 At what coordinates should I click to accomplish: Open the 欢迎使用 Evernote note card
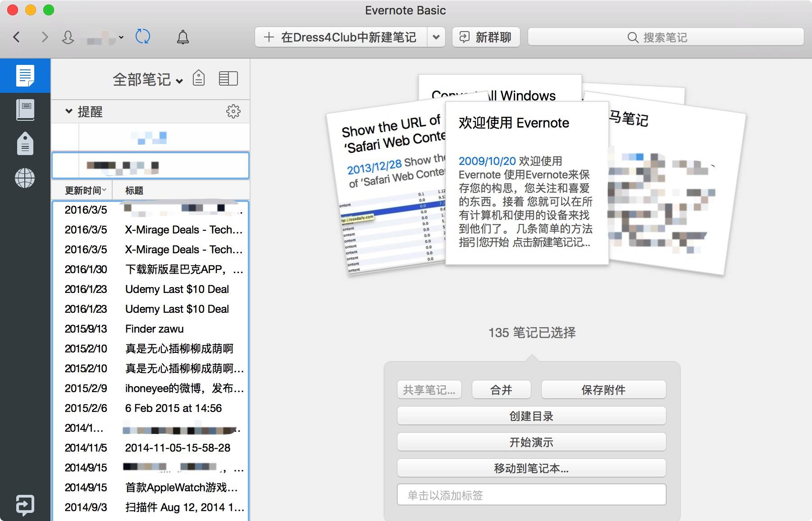[526, 183]
